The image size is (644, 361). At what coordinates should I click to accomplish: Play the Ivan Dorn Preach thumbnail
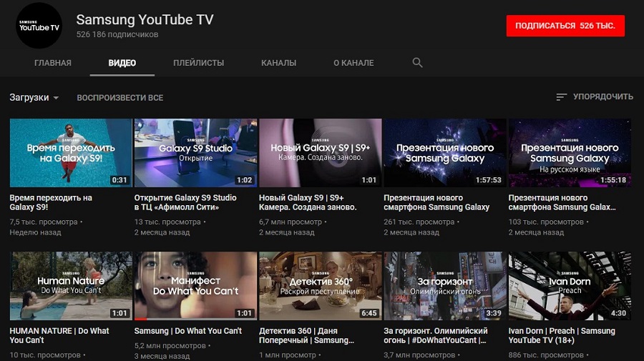570,286
